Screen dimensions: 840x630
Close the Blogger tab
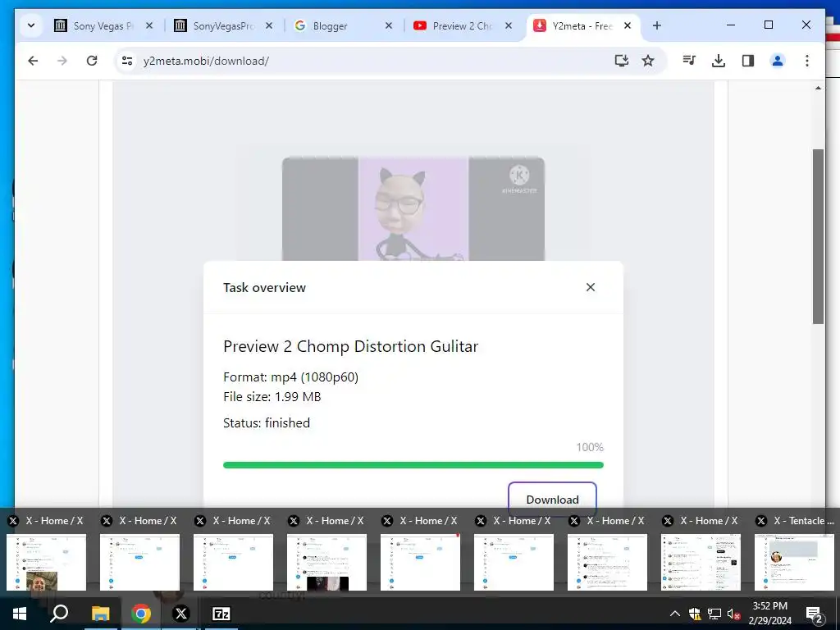tap(389, 25)
